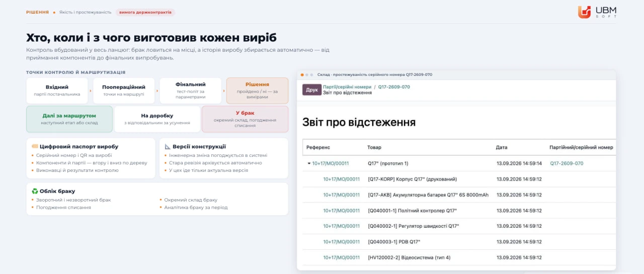Click the Товар column header

374,147
